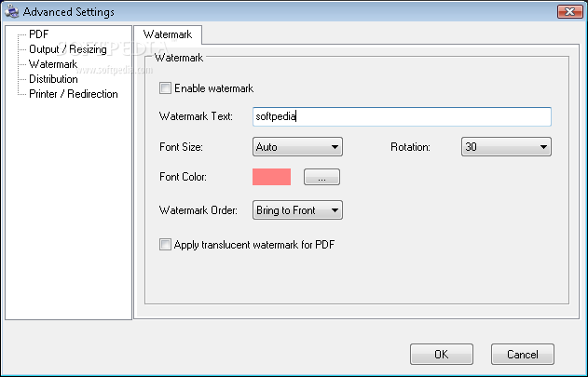Viewport: 588px width, 377px height.
Task: Open color picker with the ... button
Action: pos(321,177)
